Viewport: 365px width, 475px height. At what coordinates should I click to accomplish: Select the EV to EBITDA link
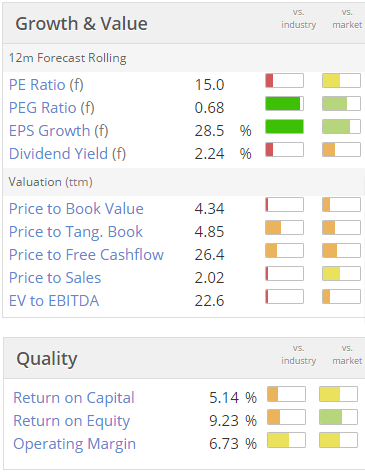coord(54,301)
